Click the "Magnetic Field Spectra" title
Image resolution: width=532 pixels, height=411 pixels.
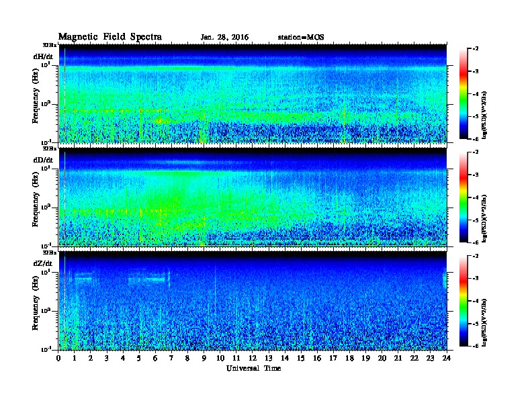pyautogui.click(x=110, y=37)
